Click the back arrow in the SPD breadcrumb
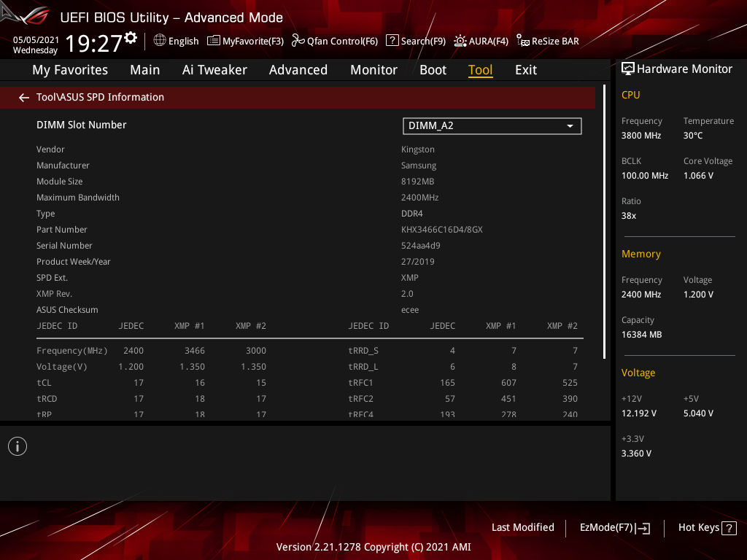The width and height of the screenshot is (747, 560). pyautogui.click(x=24, y=98)
